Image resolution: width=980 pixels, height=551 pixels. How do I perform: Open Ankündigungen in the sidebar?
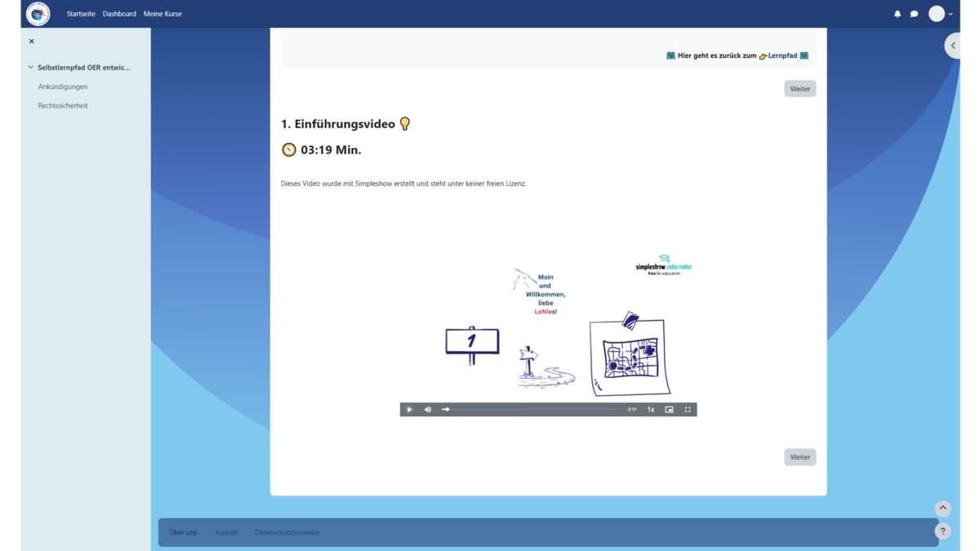click(x=63, y=87)
